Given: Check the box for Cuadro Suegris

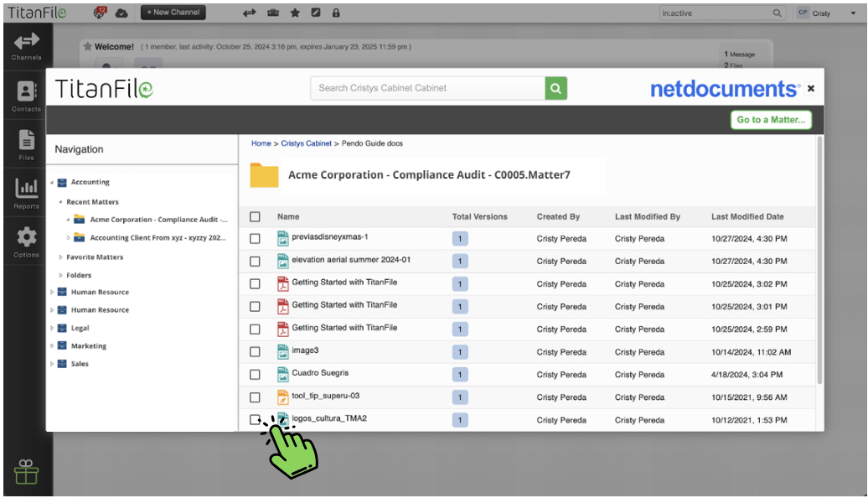Looking at the screenshot, I should pyautogui.click(x=255, y=375).
